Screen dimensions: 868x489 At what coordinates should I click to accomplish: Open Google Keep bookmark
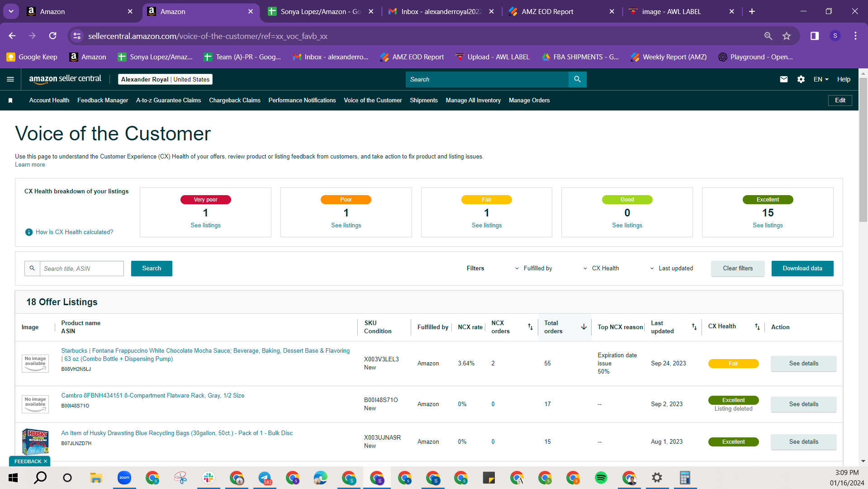(x=32, y=57)
